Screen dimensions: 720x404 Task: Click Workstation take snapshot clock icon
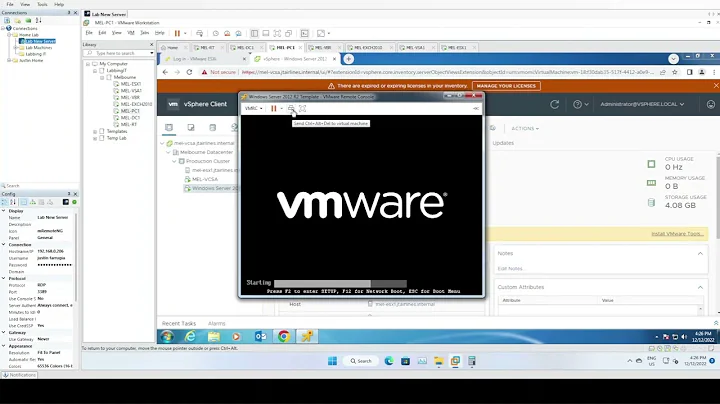[215, 34]
